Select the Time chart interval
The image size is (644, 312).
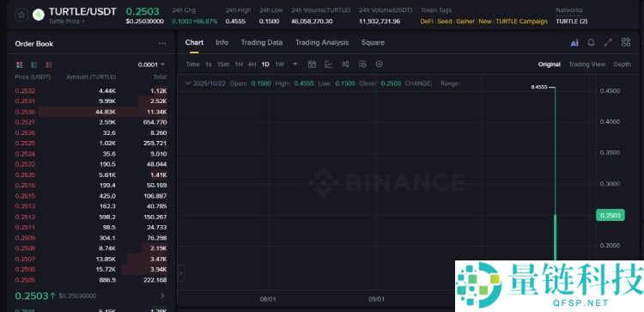coord(192,64)
